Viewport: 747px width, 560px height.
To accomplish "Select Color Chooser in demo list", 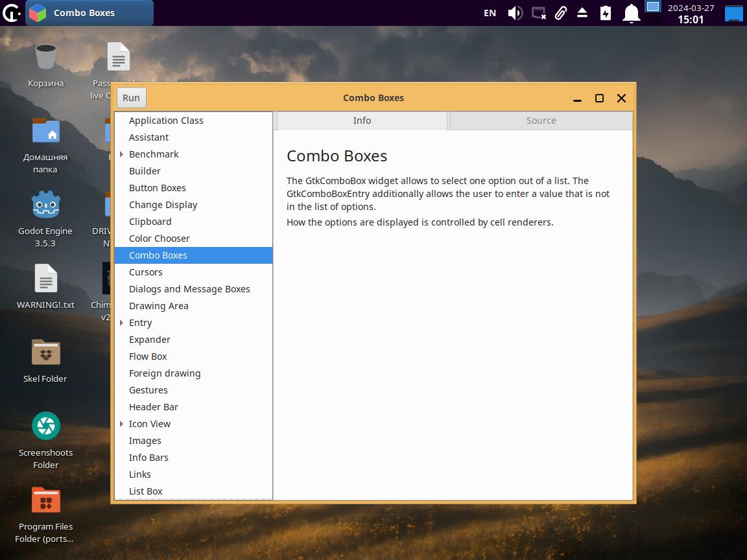I will coord(160,239).
